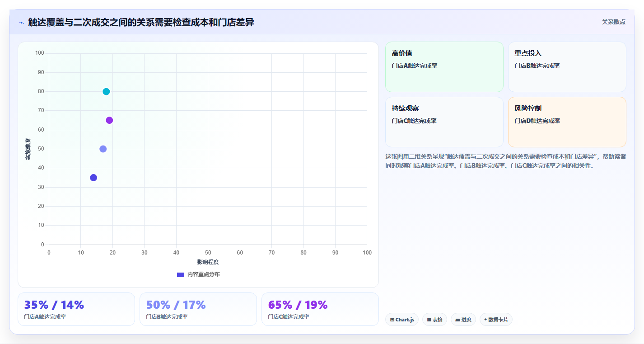Screen dimensions: 644x344
Task: Click the 进度 tag chip
Action: (x=463, y=320)
